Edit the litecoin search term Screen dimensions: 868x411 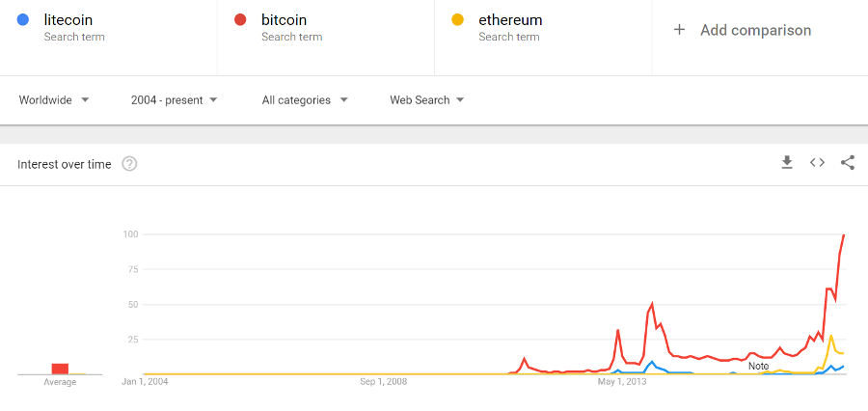pyautogui.click(x=68, y=19)
